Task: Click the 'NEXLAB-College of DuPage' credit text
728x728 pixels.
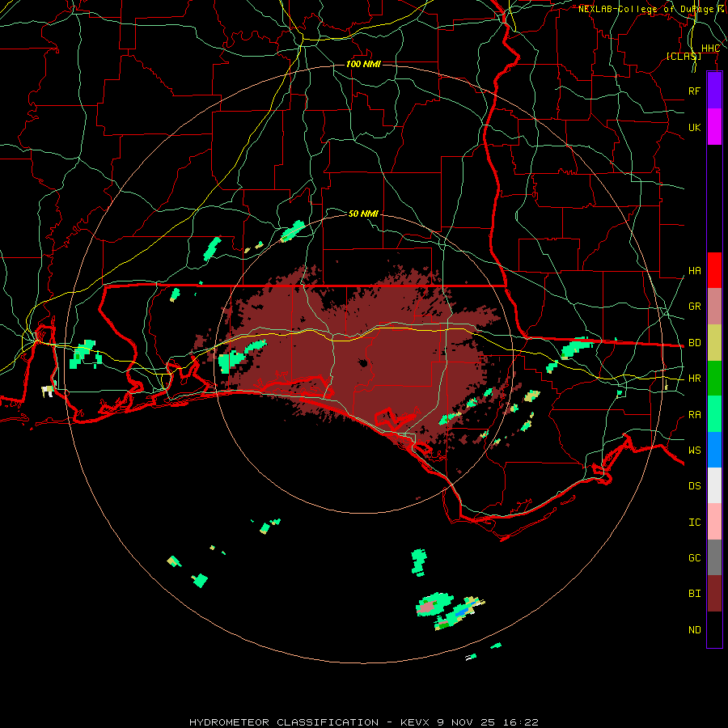Action: 646,9
